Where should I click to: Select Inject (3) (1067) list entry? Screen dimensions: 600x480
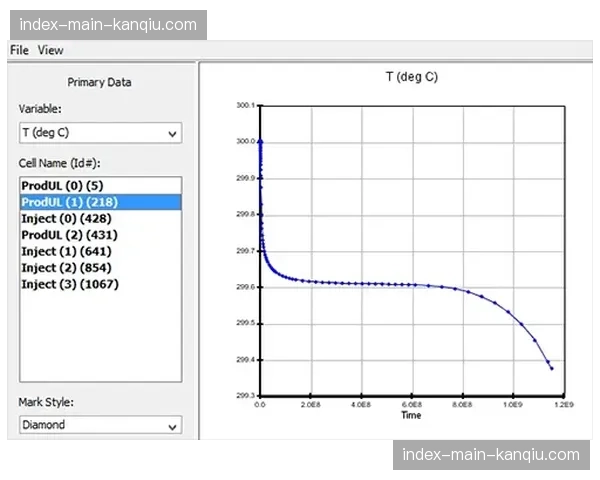click(69, 284)
